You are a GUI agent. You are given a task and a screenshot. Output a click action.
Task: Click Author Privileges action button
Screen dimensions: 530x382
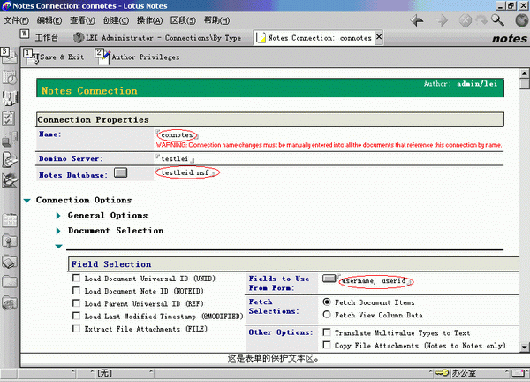coord(138,57)
